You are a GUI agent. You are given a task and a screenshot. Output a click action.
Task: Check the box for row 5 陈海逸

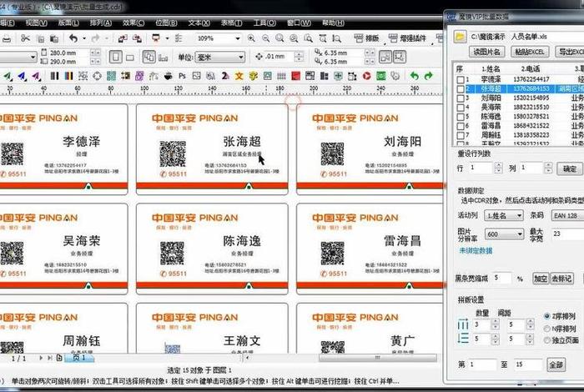(461, 117)
